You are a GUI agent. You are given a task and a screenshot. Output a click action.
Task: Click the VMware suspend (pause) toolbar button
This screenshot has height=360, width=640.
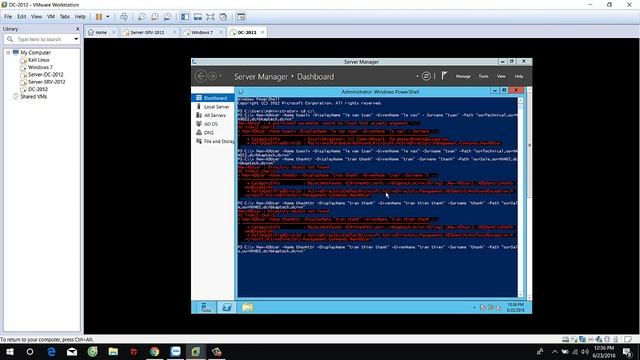click(x=99, y=17)
